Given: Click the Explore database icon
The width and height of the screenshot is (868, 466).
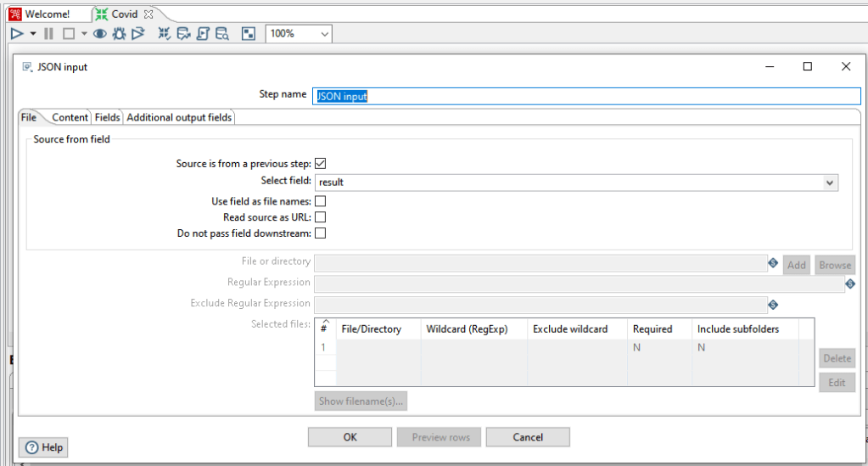Looking at the screenshot, I should (222, 34).
